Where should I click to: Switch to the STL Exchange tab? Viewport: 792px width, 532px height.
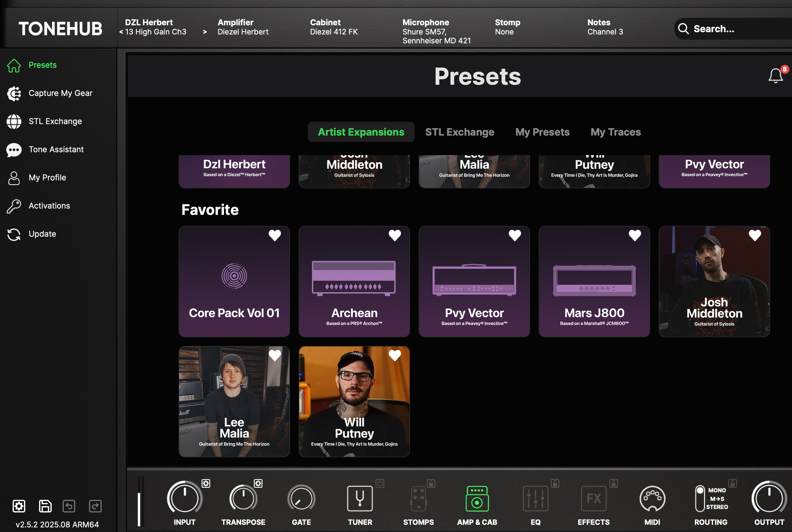[459, 132]
